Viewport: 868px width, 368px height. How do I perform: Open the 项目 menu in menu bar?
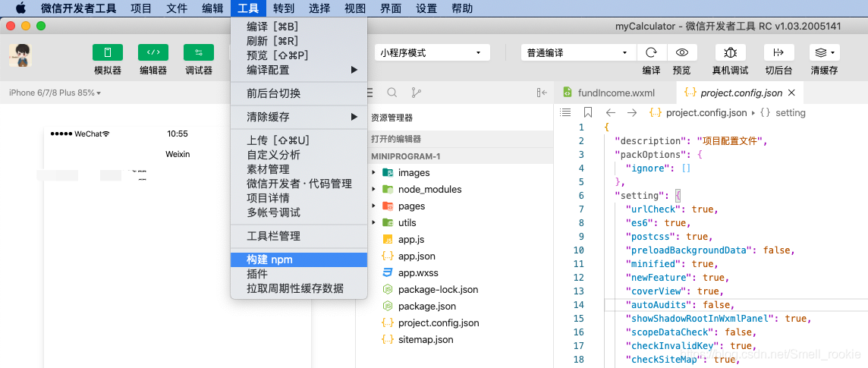coord(141,8)
